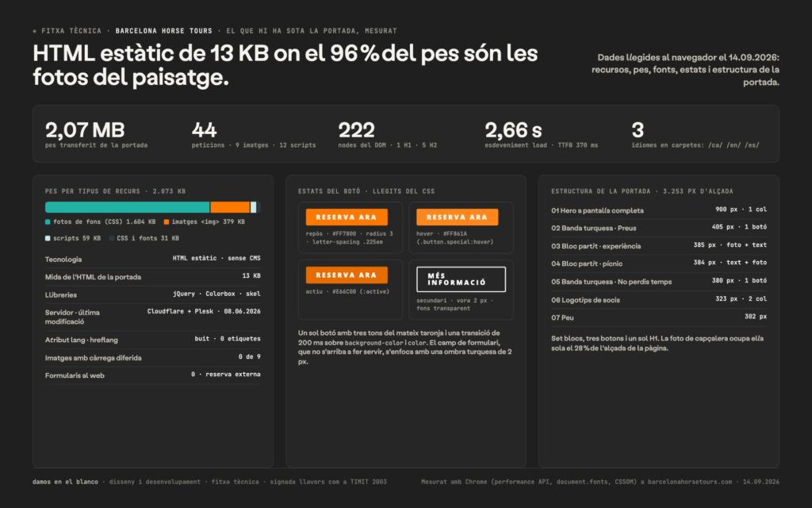The width and height of the screenshot is (812, 508).
Task: Click the orange legend swatch for imatges
Action: 167,222
